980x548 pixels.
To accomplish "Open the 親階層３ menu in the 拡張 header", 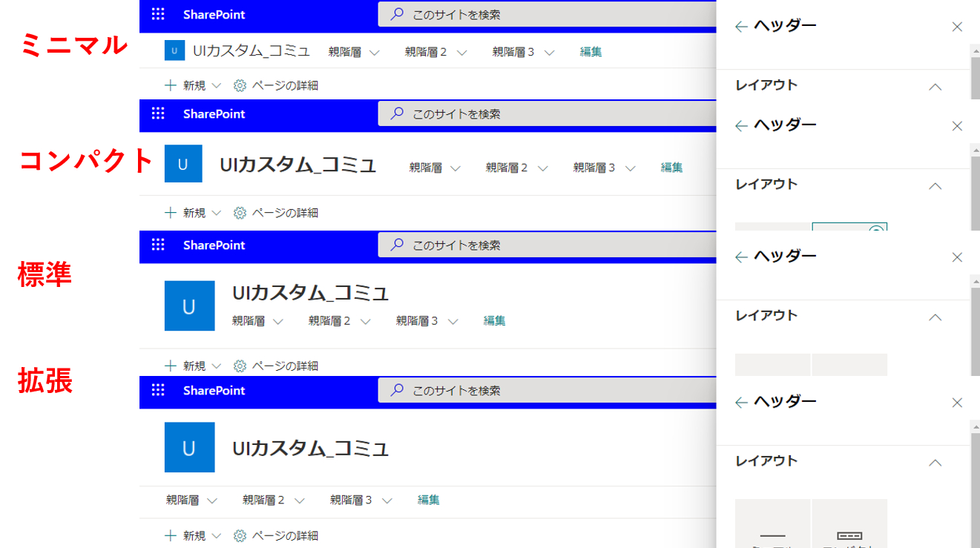I will [x=351, y=501].
